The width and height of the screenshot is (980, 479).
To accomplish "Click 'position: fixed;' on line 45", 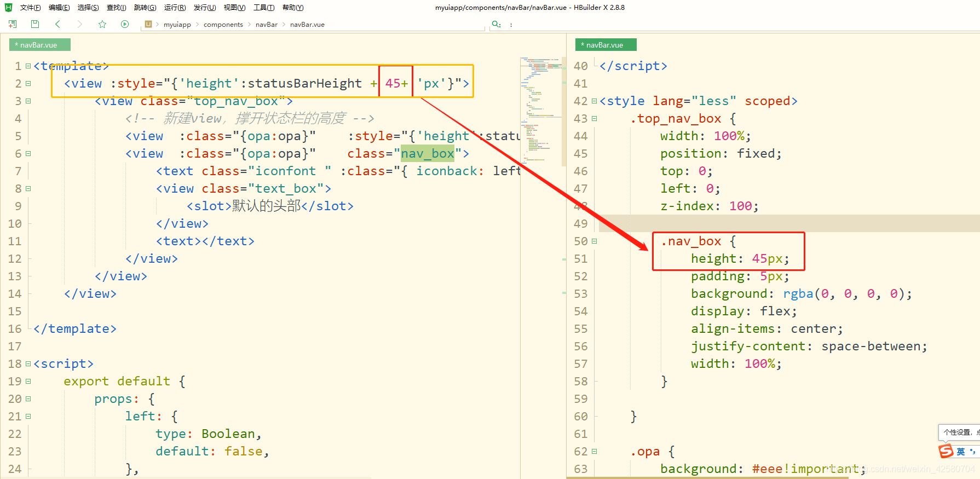I will pos(720,154).
